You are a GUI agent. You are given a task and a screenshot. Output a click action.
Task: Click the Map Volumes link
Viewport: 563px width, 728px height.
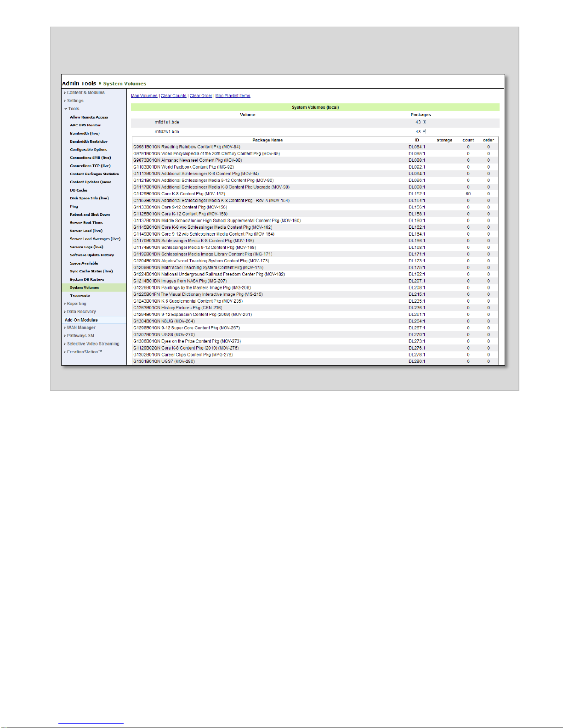144,96
